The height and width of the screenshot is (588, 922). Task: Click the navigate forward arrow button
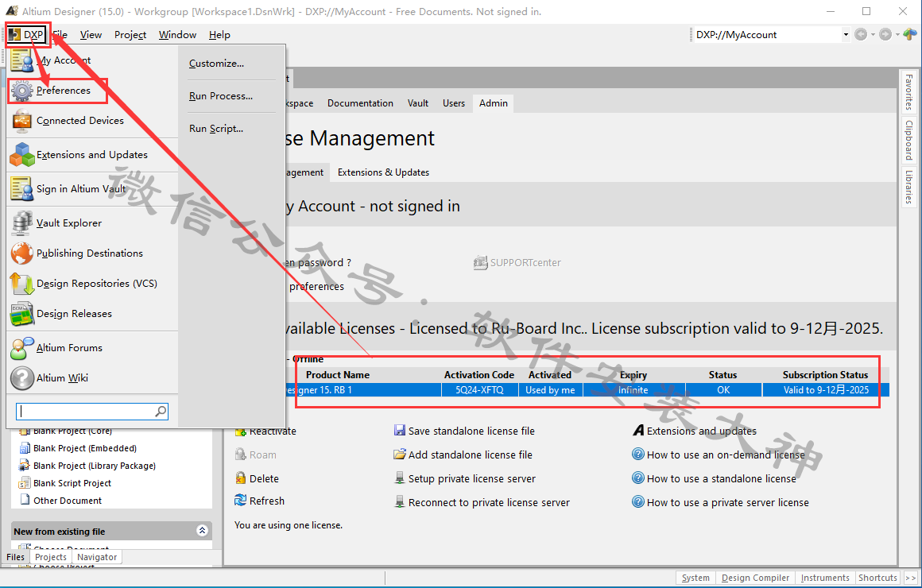point(885,35)
